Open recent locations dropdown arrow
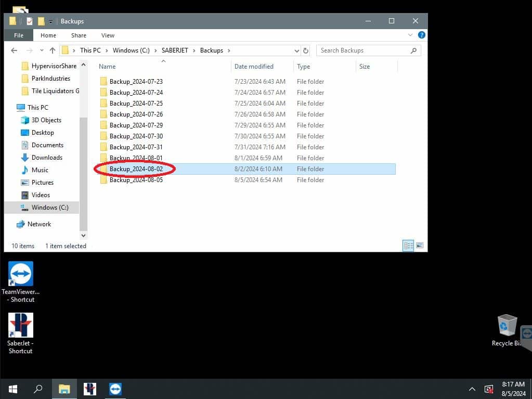532x399 pixels. coord(42,50)
